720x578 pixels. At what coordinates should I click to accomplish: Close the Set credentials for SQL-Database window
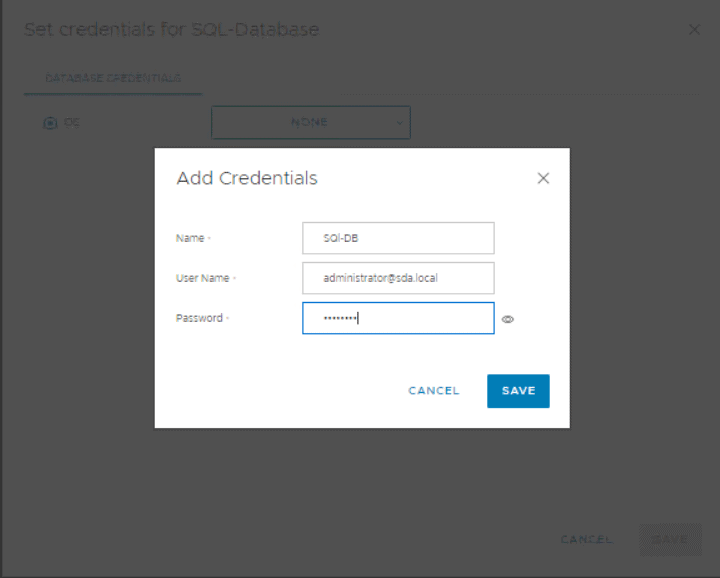pos(695,30)
